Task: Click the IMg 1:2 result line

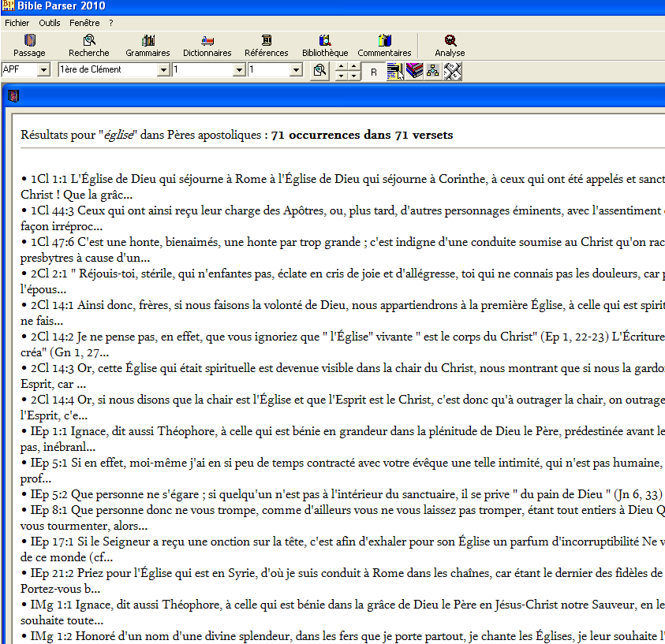Action: coord(342,636)
